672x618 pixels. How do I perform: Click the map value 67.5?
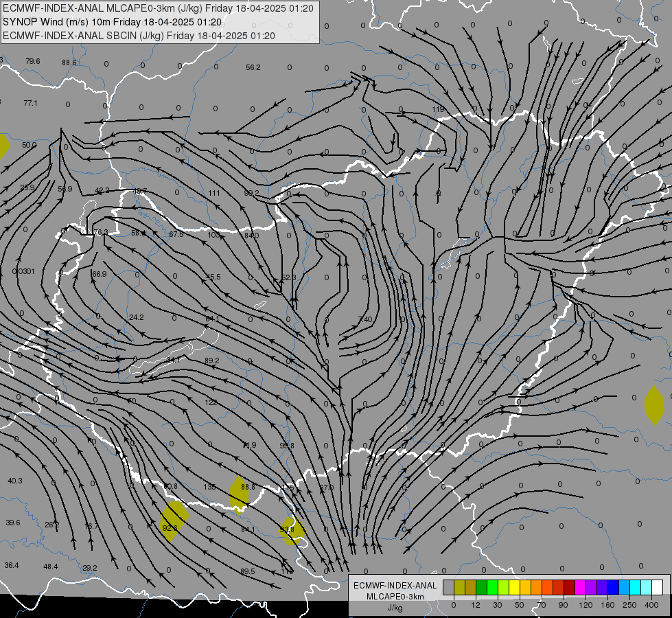(x=176, y=234)
